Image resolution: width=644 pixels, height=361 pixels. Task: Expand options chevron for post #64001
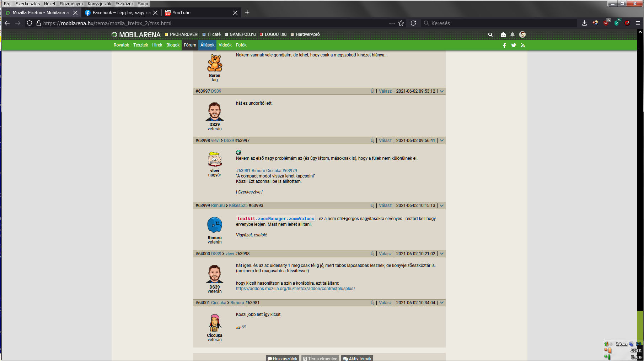pyautogui.click(x=442, y=303)
